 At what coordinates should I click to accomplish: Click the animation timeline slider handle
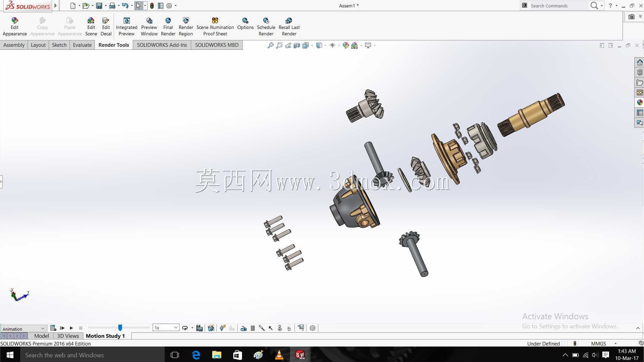click(120, 328)
